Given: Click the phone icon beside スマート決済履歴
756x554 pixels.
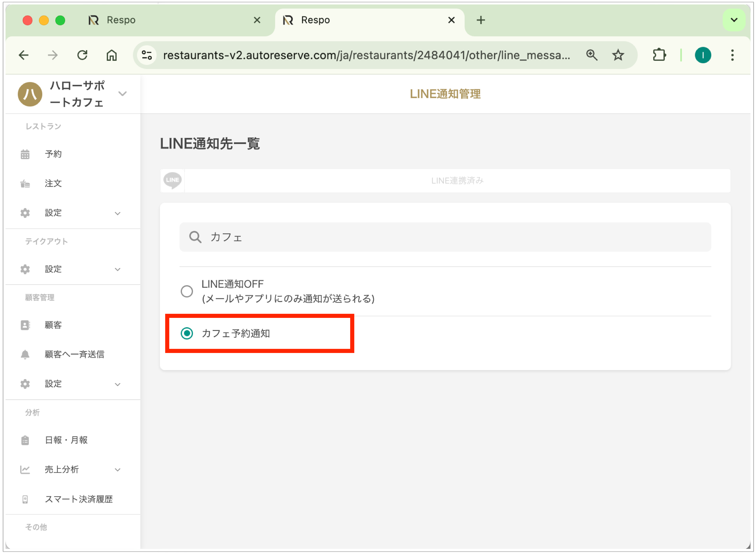Looking at the screenshot, I should (x=25, y=499).
